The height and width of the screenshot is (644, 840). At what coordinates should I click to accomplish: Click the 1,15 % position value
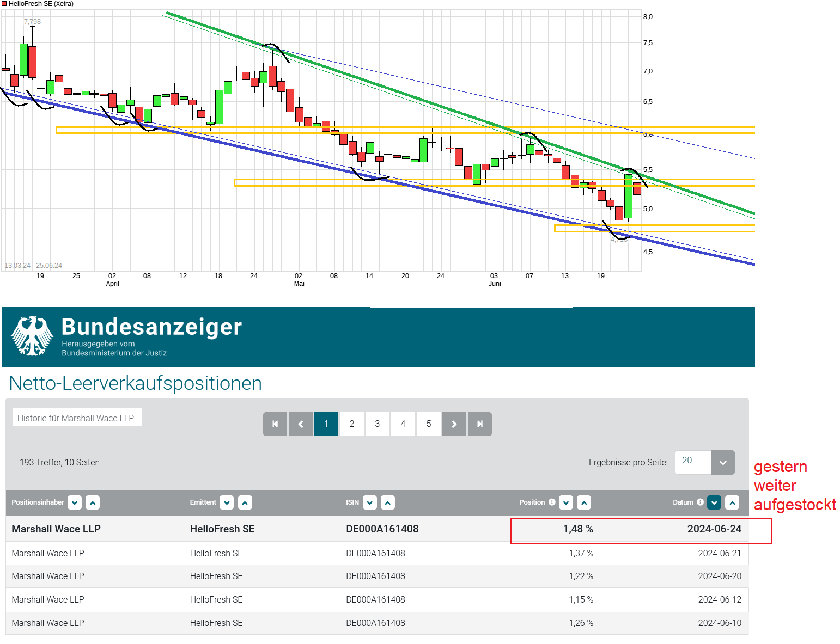click(x=581, y=599)
